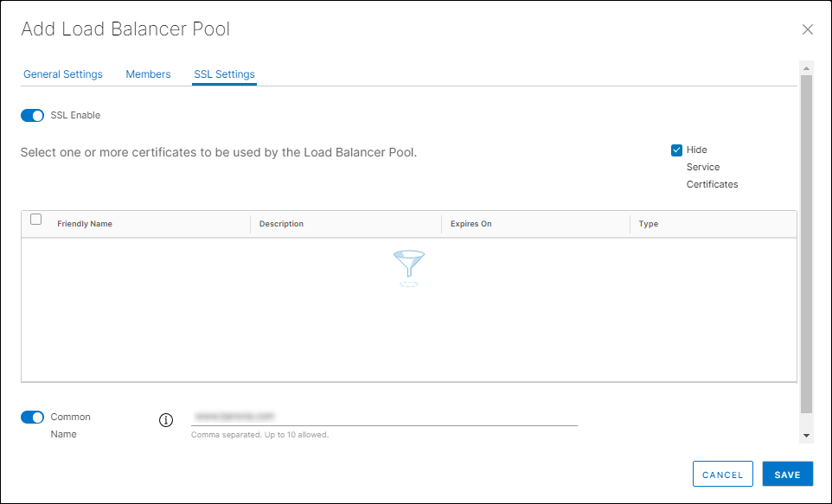832x504 pixels.
Task: Focus the Common Name input field
Action: tap(384, 417)
